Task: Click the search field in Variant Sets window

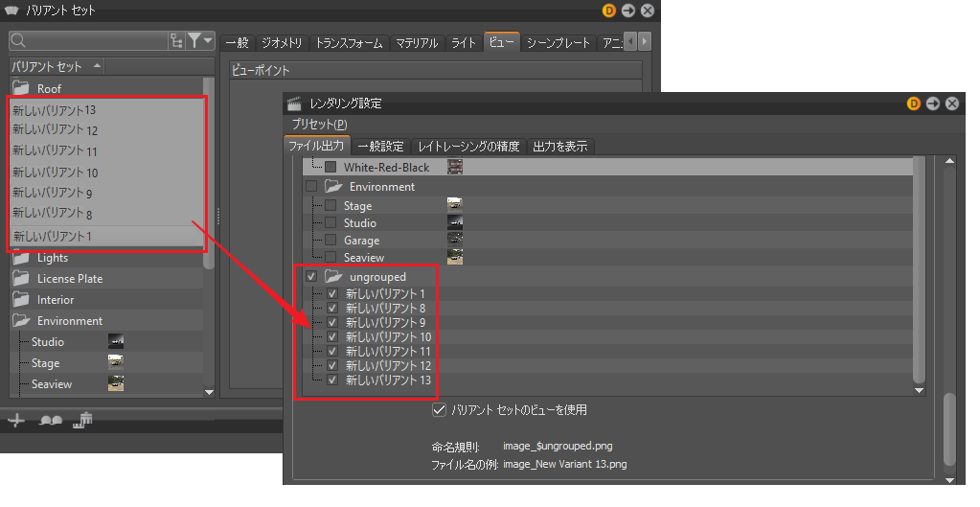Action: 89,41
